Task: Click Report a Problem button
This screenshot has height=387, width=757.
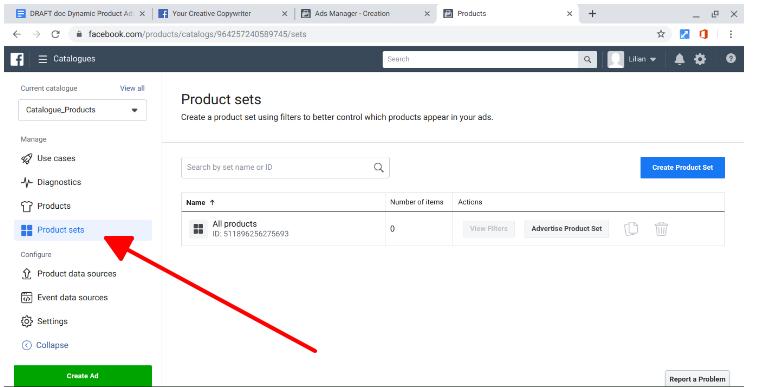Action: [697, 379]
